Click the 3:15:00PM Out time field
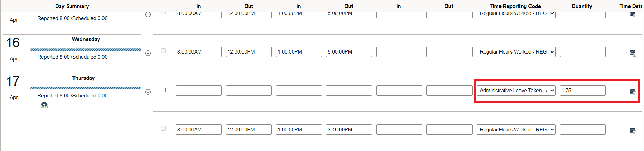This screenshot has width=644, height=151. 349,130
